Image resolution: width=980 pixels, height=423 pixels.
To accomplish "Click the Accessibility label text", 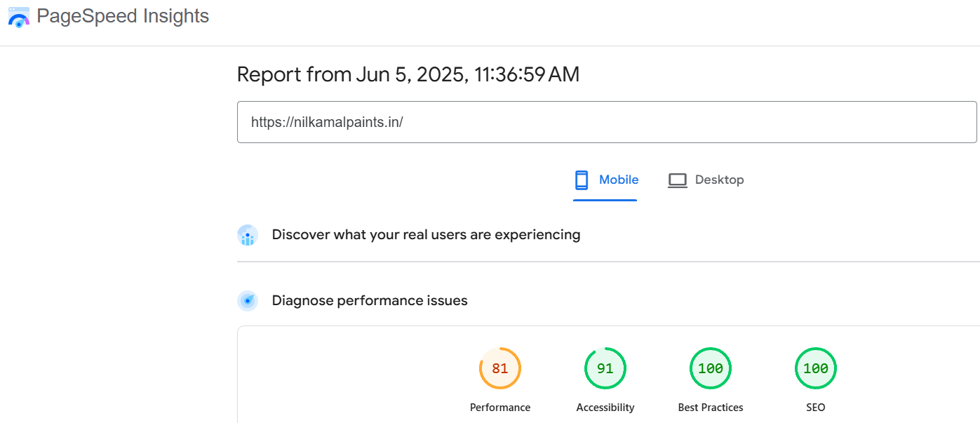I will click(x=605, y=408).
